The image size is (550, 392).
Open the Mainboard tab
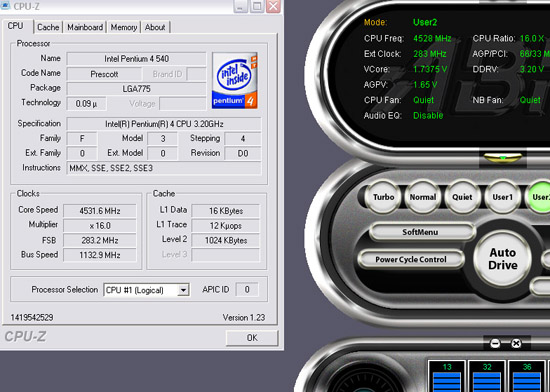(85, 27)
